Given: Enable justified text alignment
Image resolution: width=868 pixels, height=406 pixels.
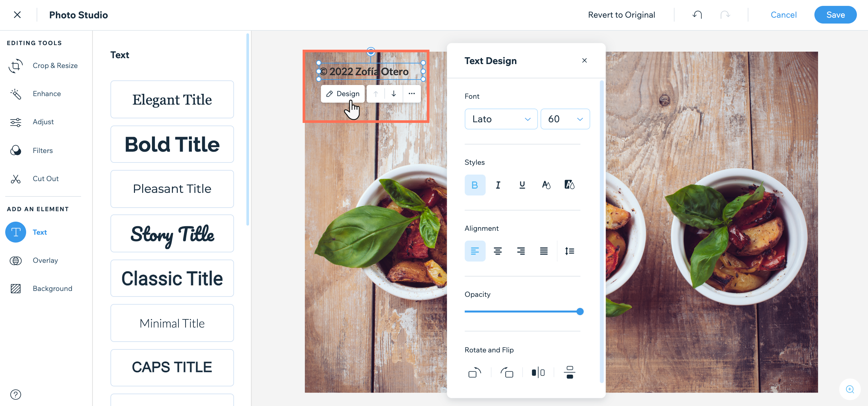Looking at the screenshot, I should 543,251.
